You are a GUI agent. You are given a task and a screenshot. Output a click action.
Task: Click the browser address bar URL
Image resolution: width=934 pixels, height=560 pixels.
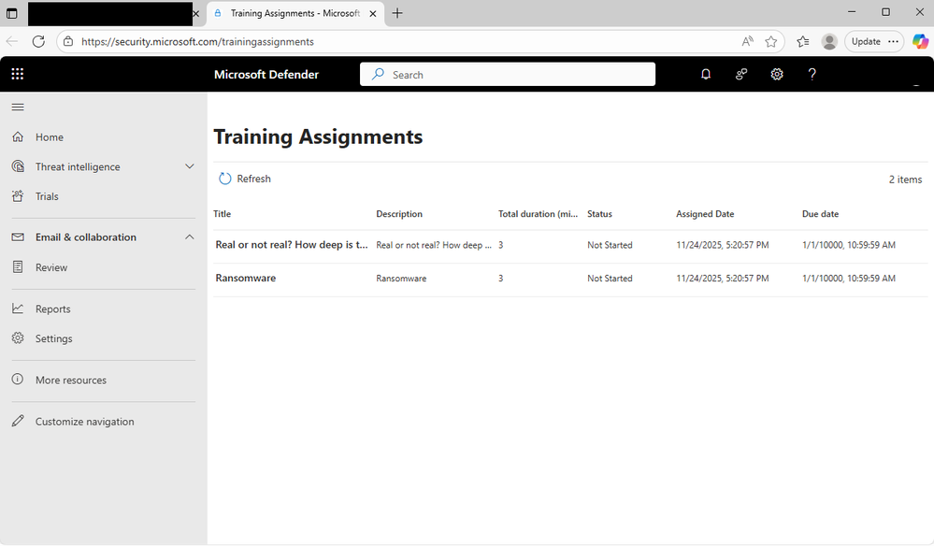[x=198, y=42]
